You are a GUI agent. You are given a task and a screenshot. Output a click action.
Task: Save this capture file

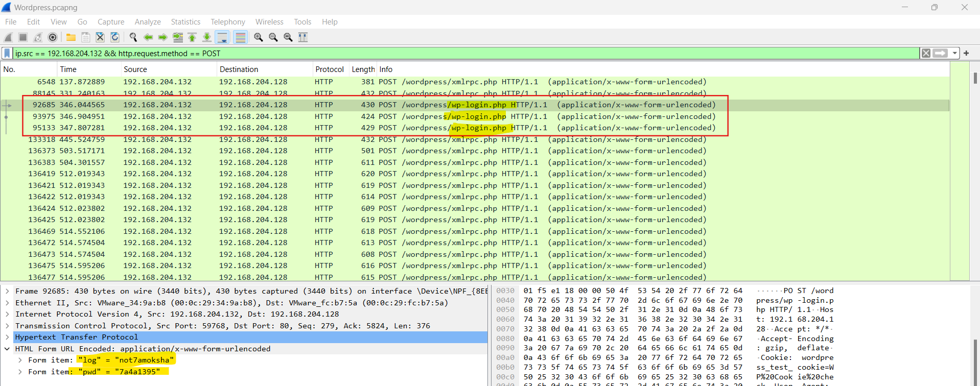(86, 37)
